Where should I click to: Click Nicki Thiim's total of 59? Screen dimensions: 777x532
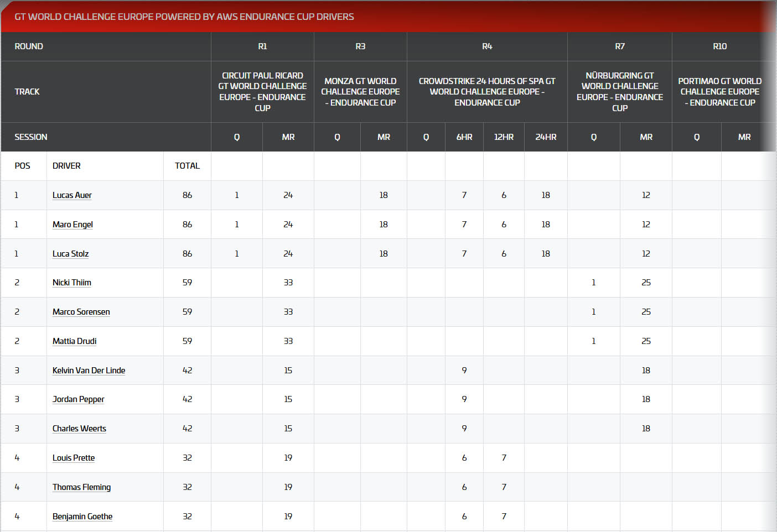click(x=187, y=283)
